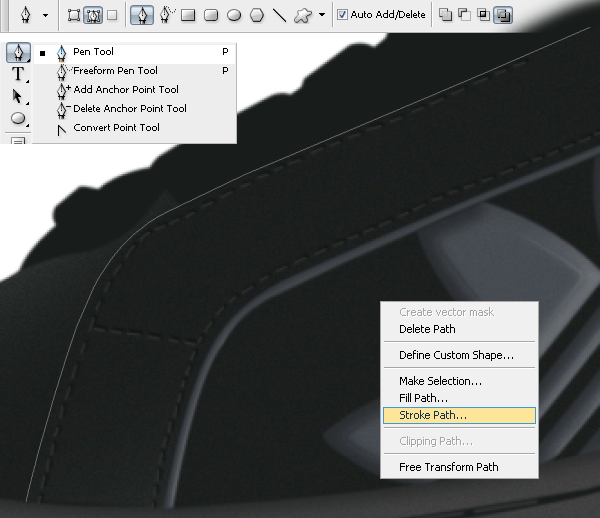The width and height of the screenshot is (600, 518).
Task: Select the Line tool icon
Action: pyautogui.click(x=279, y=15)
